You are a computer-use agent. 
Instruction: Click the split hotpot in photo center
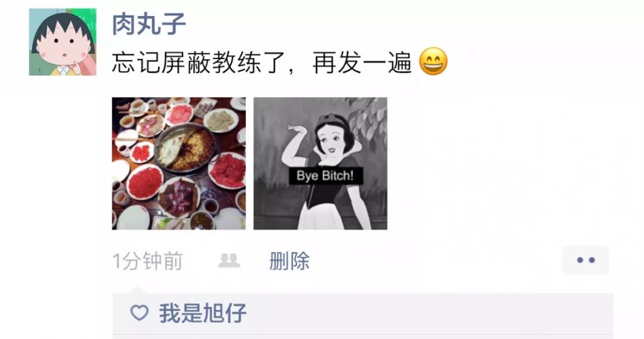click(185, 149)
